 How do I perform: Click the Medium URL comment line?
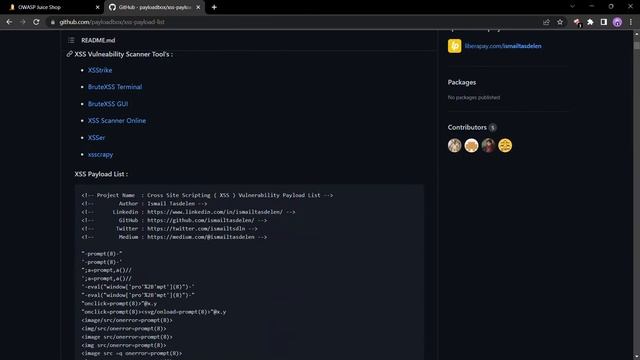pyautogui.click(x=174, y=237)
